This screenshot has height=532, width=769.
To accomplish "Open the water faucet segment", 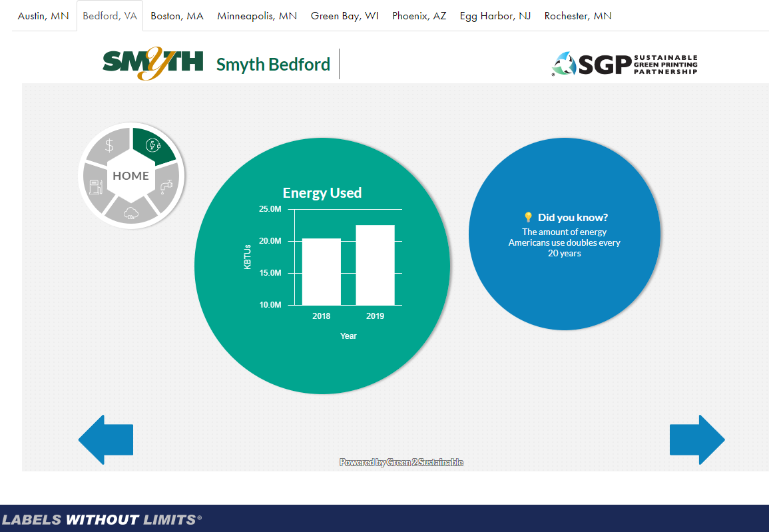I will coord(169,186).
